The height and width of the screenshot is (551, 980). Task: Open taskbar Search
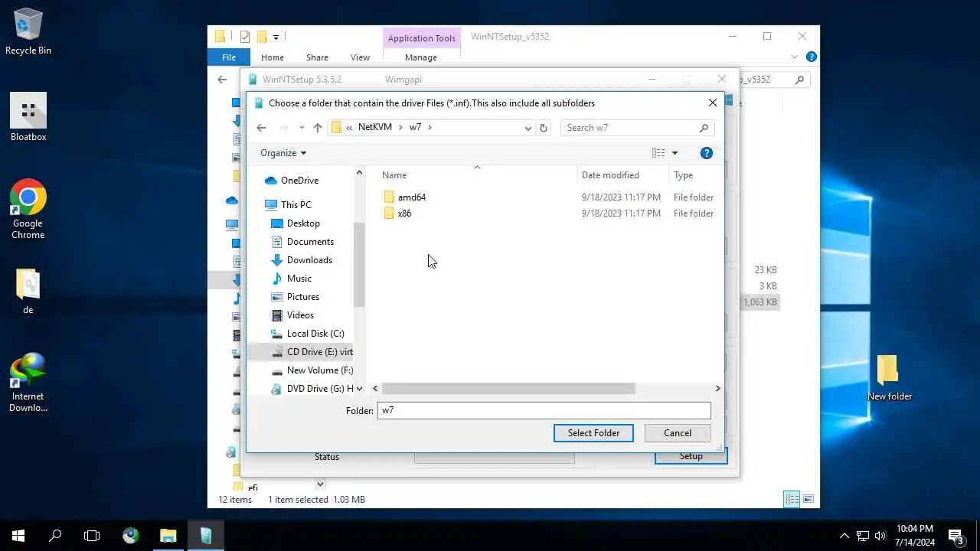(55, 536)
